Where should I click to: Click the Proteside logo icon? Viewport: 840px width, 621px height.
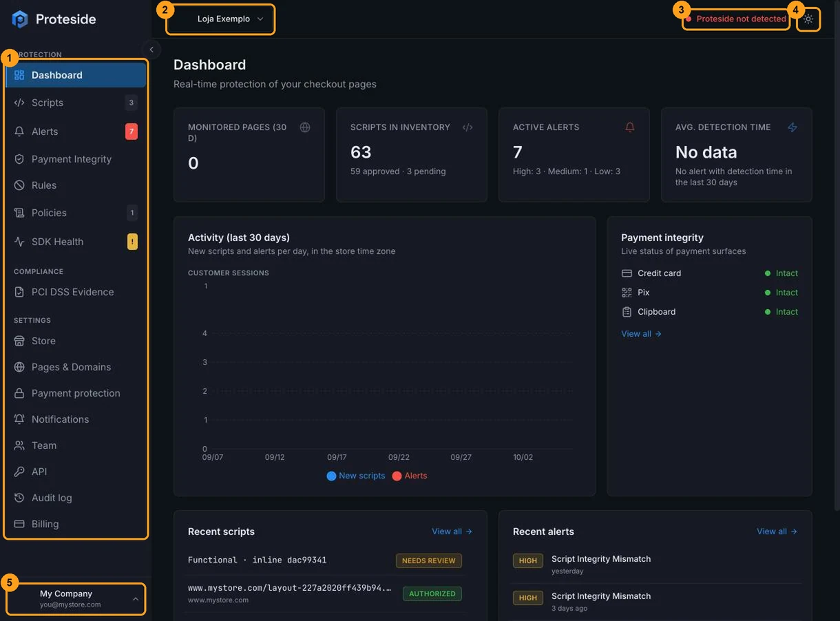[20, 19]
